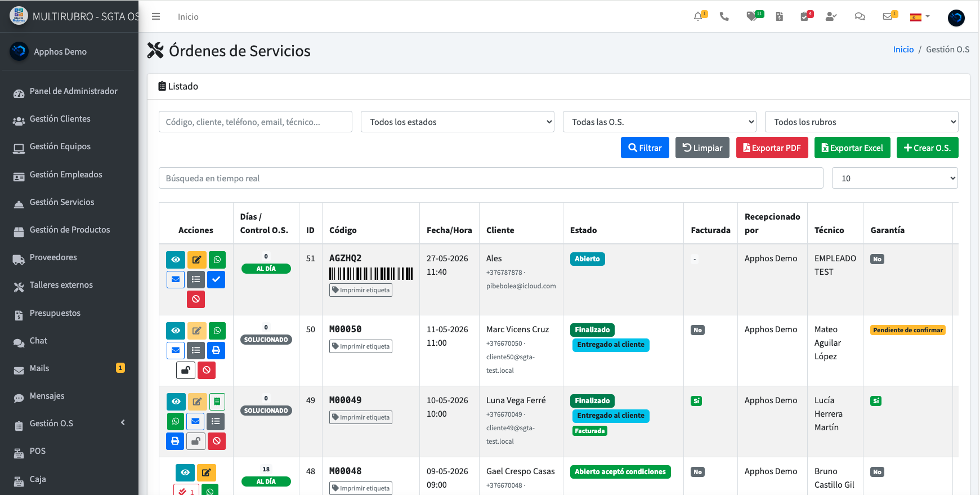Print label for order M00049
The image size is (980, 495).
(x=361, y=417)
